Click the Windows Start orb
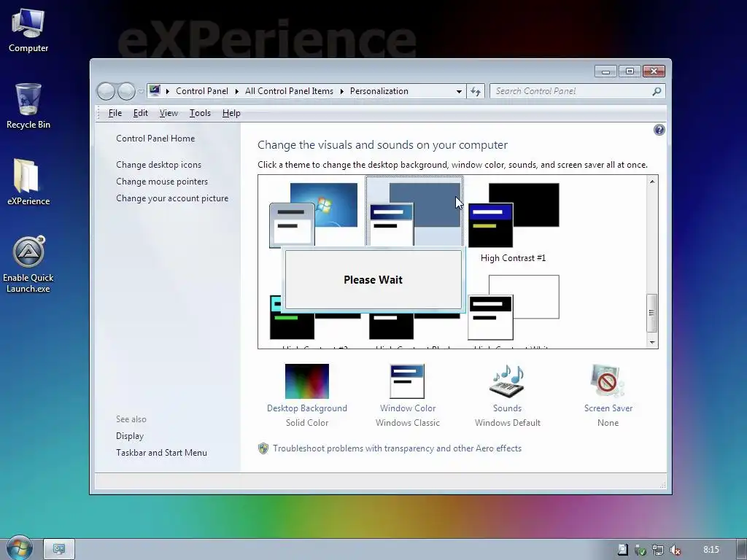 tap(19, 548)
